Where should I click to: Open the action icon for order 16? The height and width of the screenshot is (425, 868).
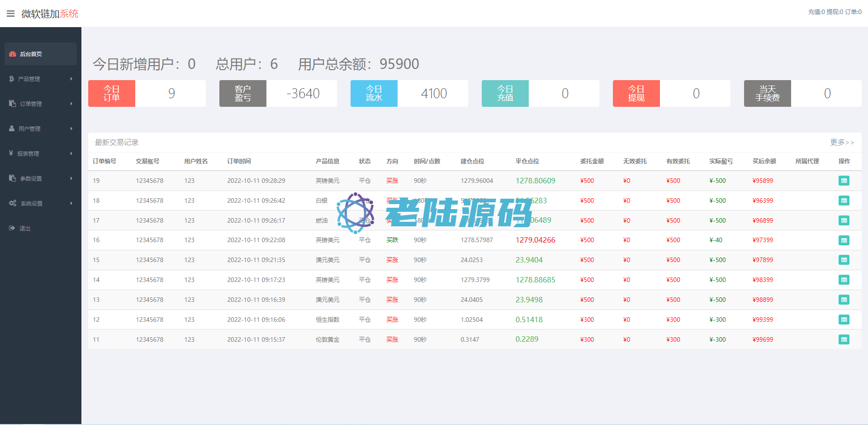click(x=844, y=240)
